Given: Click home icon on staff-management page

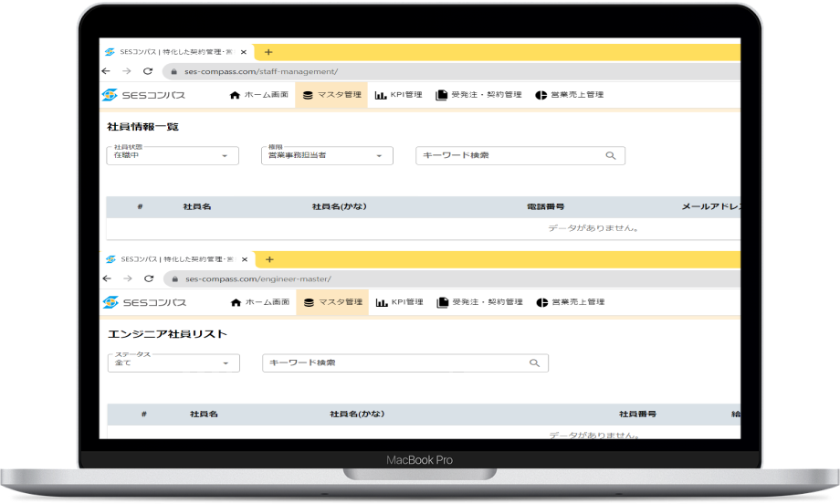Looking at the screenshot, I should (x=235, y=95).
